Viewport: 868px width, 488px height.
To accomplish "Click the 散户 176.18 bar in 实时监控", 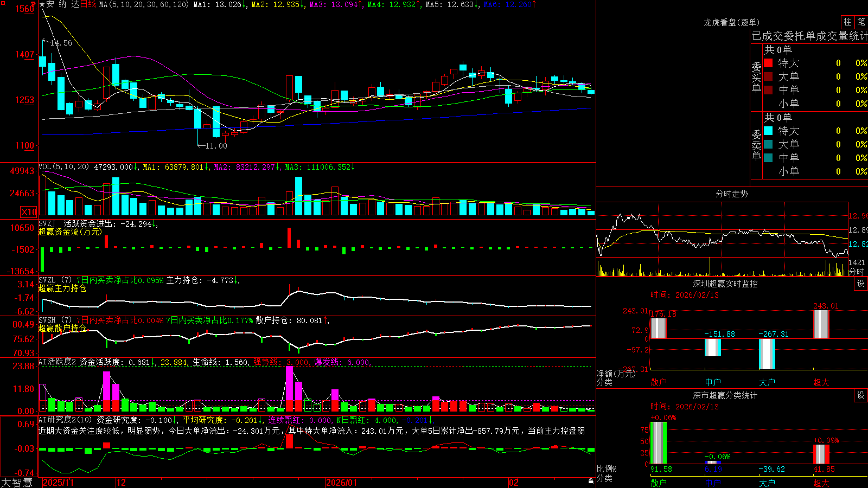I will tap(658, 328).
